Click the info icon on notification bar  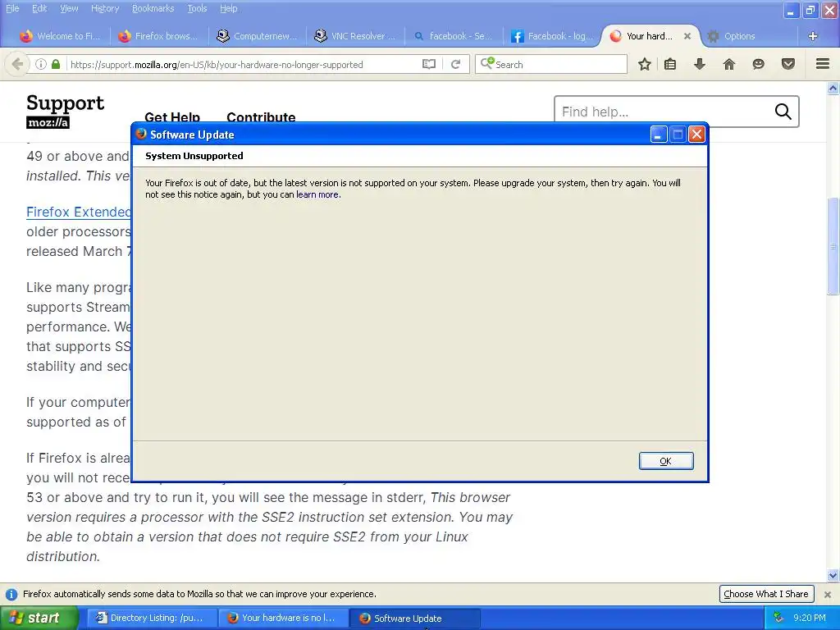(x=11, y=594)
